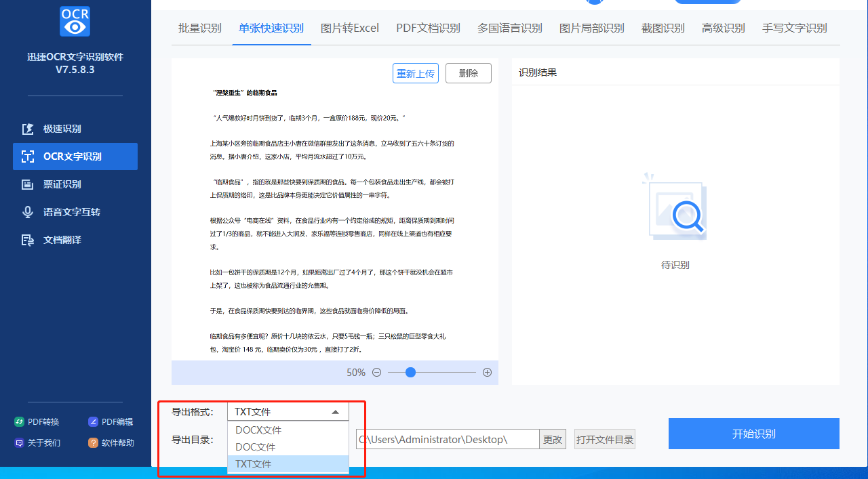The width and height of the screenshot is (868, 479).
Task: Open the PDF编辑 shortcut
Action: pyautogui.click(x=111, y=421)
